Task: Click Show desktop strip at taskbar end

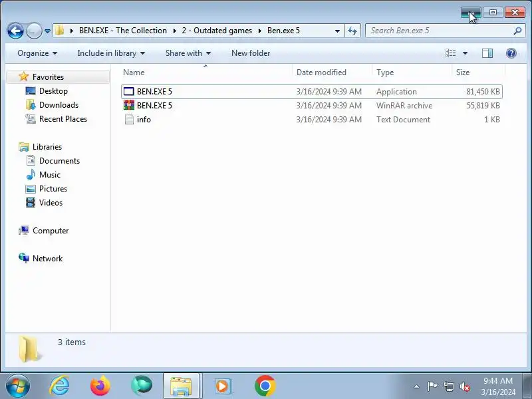Action: click(x=527, y=386)
